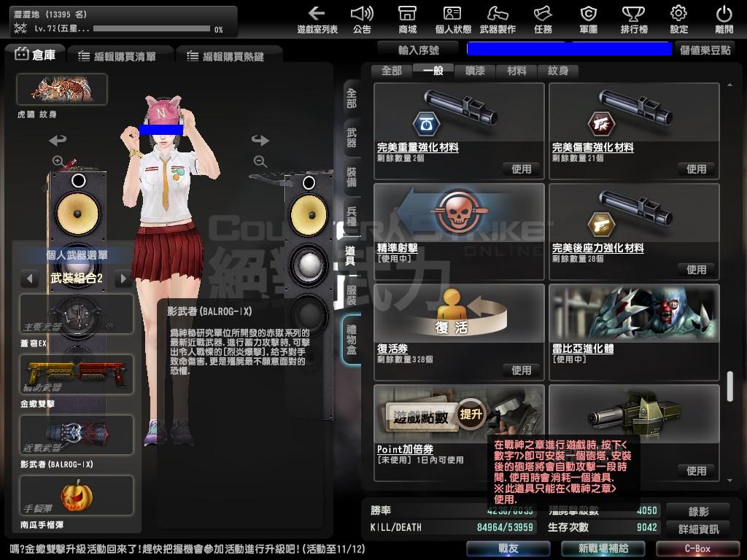Screen dimensions: 747x560
Task: Rotate character right with the arrow icon
Action: coord(260,140)
